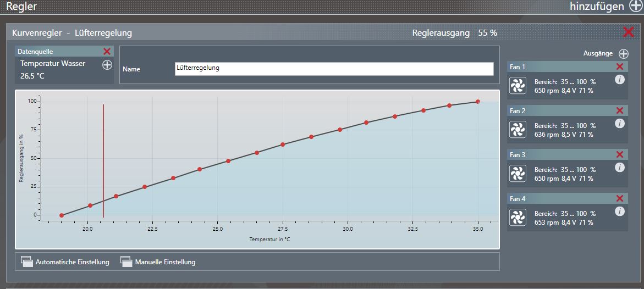Open Automatische Einstellung
This screenshot has height=289, width=644.
click(x=65, y=262)
